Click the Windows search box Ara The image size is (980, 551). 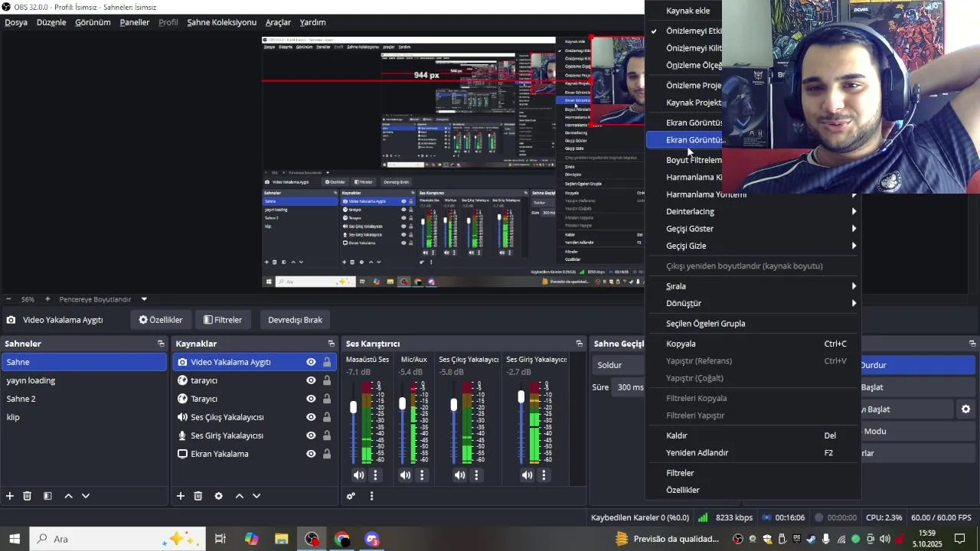coord(118,539)
